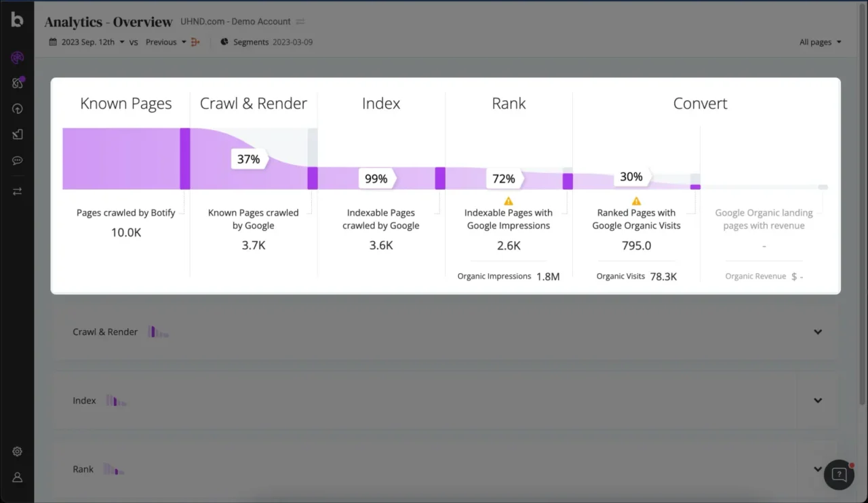Click Google Organic landing pages with revenue
This screenshot has width=868, height=503.
click(764, 219)
